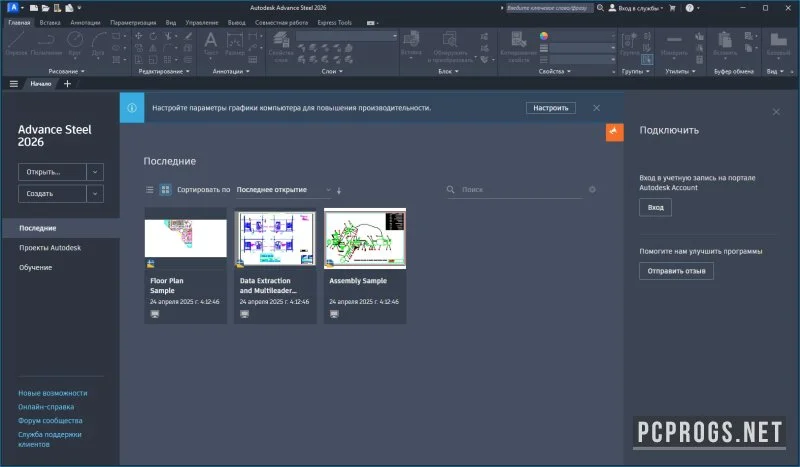
Task: Select the Отрезок line tool
Action: (16, 43)
